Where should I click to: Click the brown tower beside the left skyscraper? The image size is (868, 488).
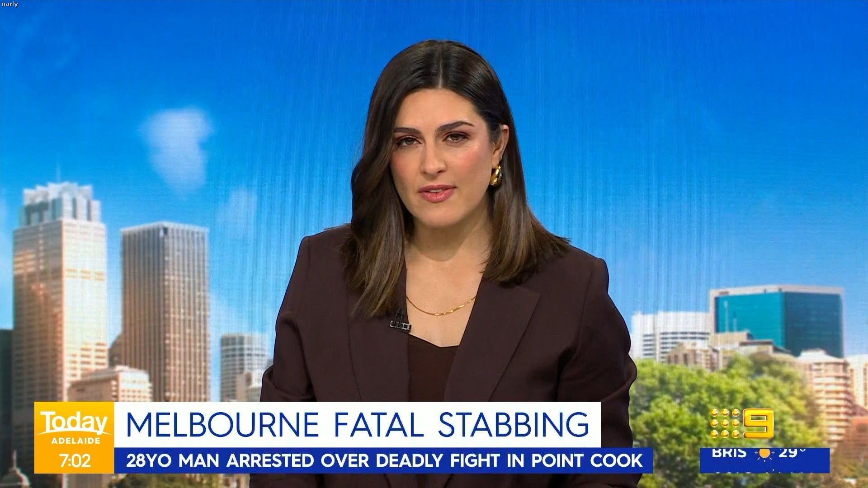click(x=165, y=303)
